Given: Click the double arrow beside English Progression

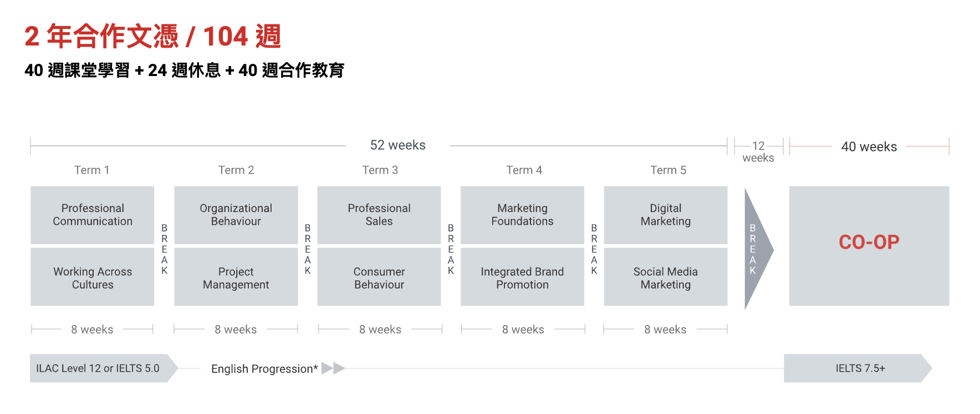Looking at the screenshot, I should pyautogui.click(x=333, y=368).
